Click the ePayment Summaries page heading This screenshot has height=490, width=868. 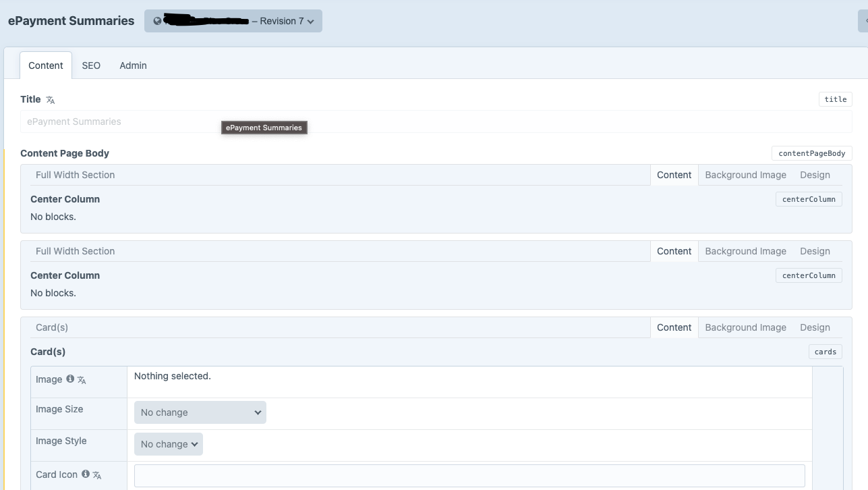pos(71,21)
